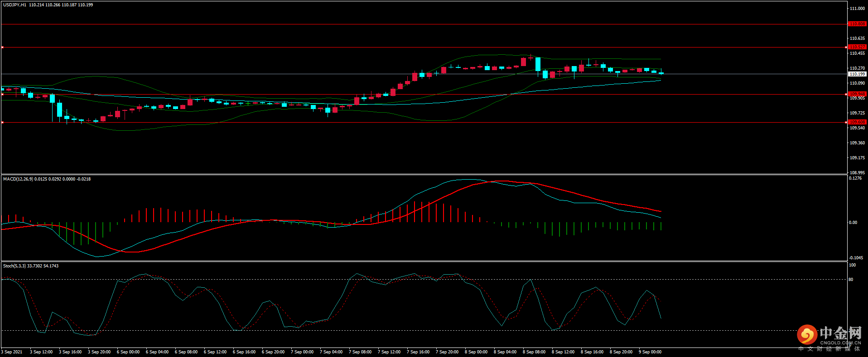Click the Stoch(5,3,3) indicator label
The height and width of the screenshot is (357, 868).
[14, 266]
